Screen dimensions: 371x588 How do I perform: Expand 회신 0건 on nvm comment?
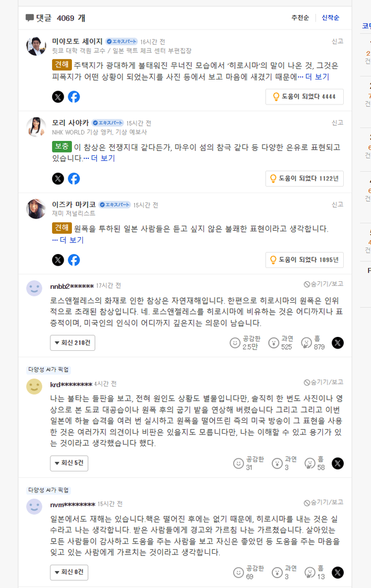tap(69, 572)
